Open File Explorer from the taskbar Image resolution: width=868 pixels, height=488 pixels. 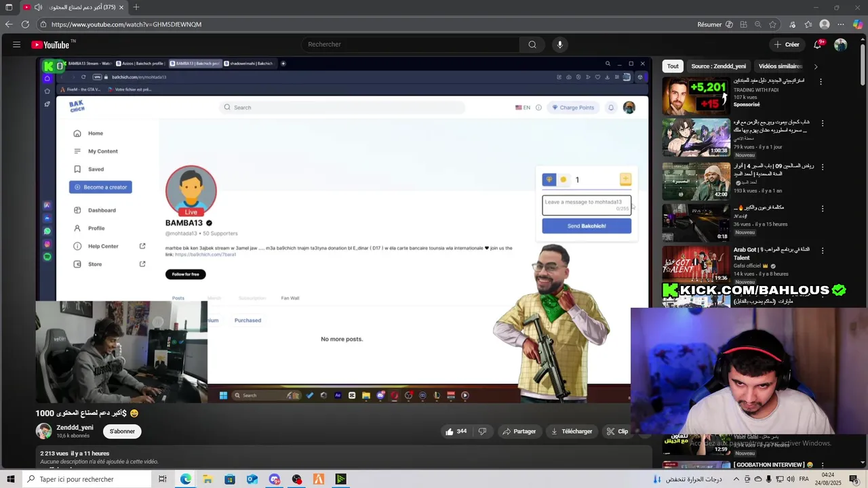click(208, 479)
